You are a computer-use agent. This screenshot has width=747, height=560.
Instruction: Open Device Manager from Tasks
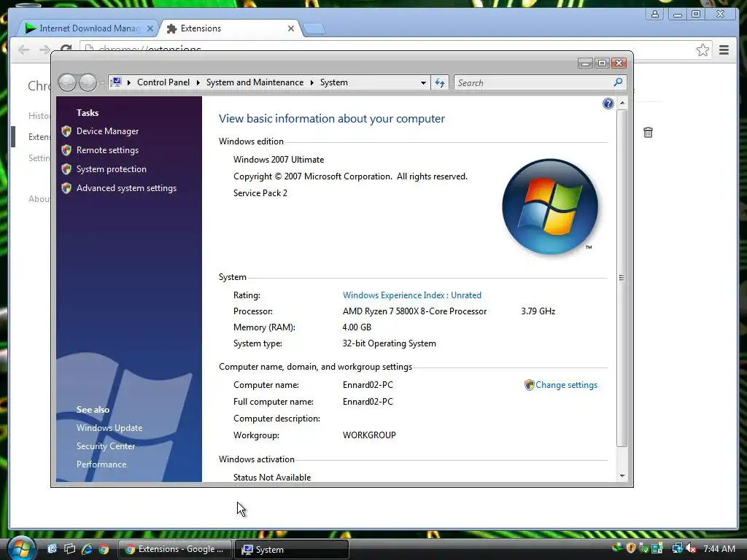coord(107,131)
